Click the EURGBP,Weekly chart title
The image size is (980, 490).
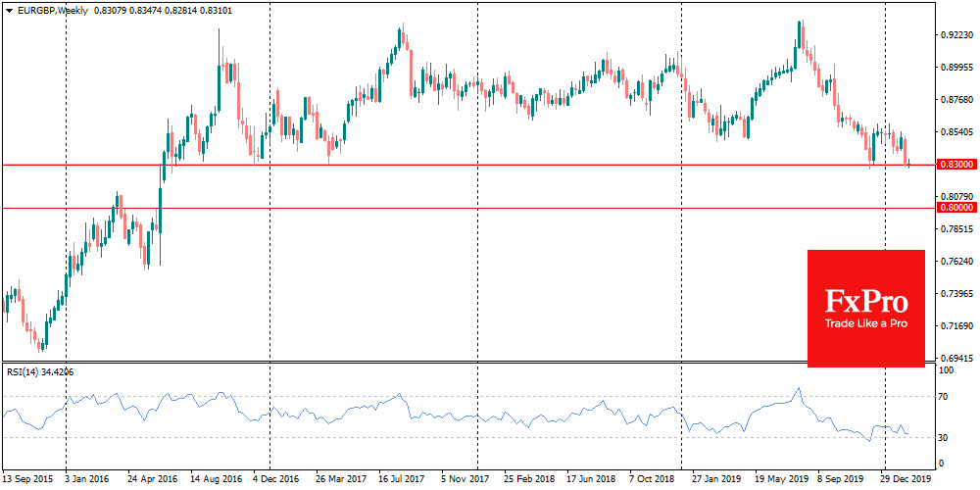click(x=51, y=9)
